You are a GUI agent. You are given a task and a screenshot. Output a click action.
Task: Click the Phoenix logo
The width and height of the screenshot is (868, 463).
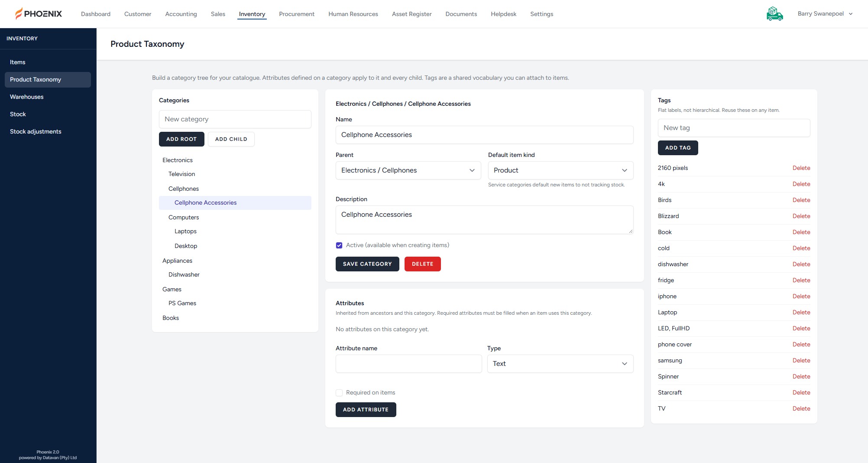click(39, 14)
